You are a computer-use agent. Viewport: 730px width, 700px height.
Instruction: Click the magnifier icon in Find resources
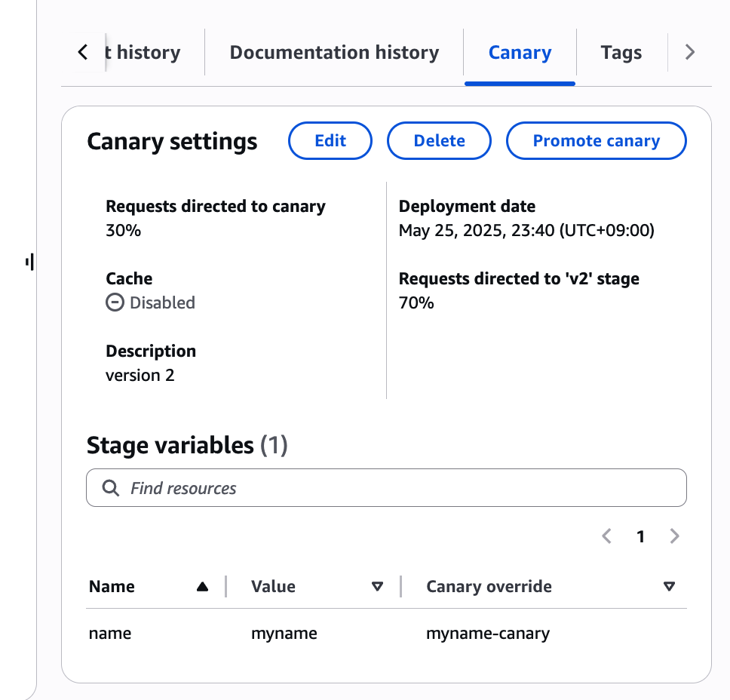(x=111, y=488)
